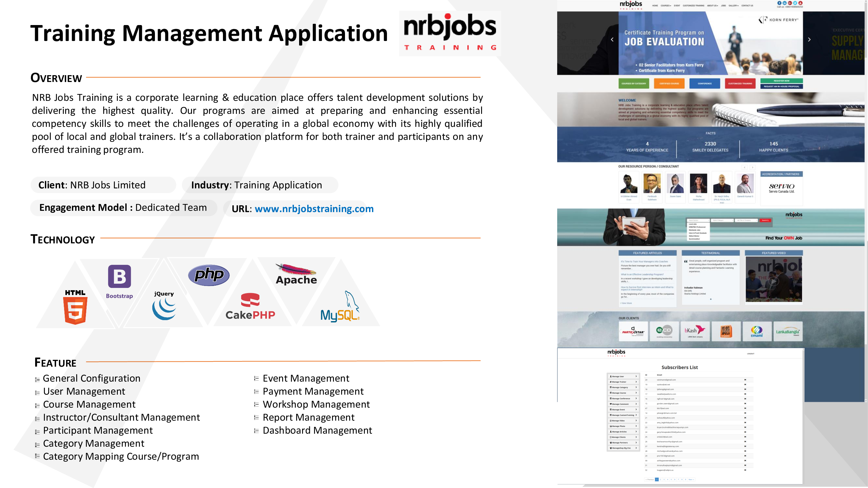
Task: Delete the lykheng@gmail.com row via X icon
Action: pyautogui.click(x=745, y=389)
